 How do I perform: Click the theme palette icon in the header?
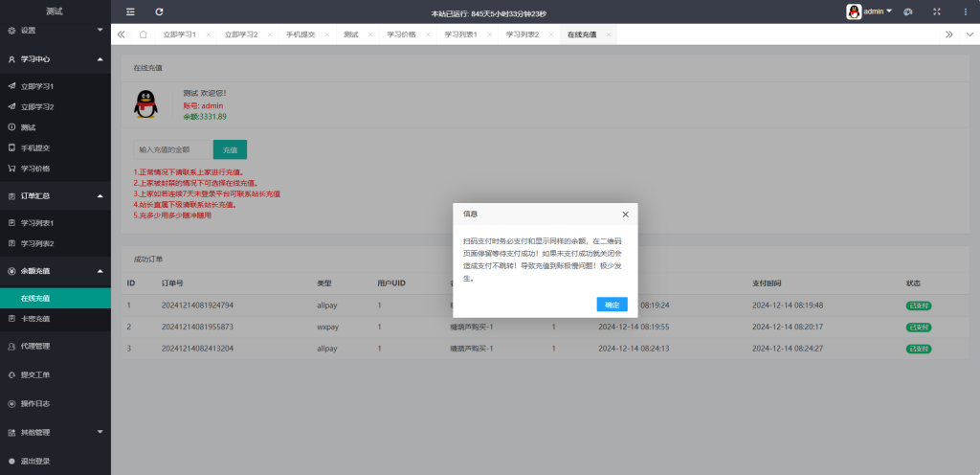[x=908, y=11]
